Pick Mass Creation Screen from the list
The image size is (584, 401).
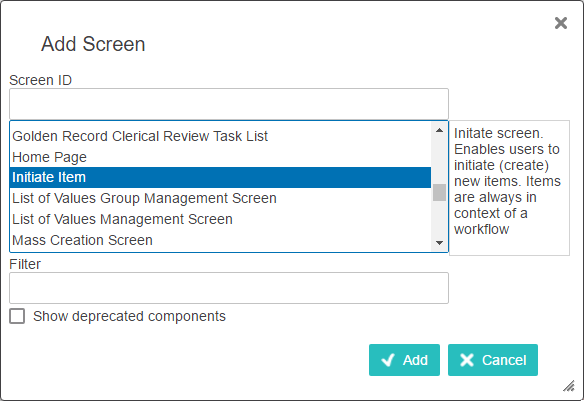[x=220, y=240]
